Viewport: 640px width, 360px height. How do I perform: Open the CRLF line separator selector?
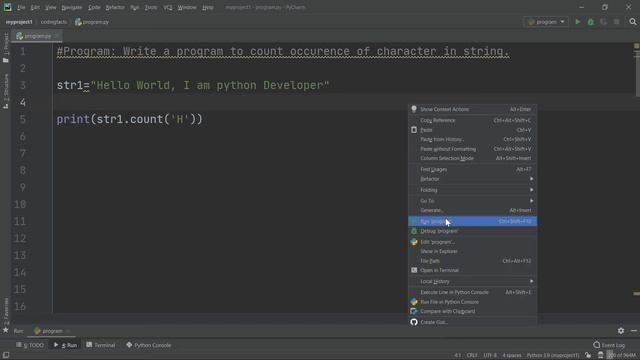(472, 356)
